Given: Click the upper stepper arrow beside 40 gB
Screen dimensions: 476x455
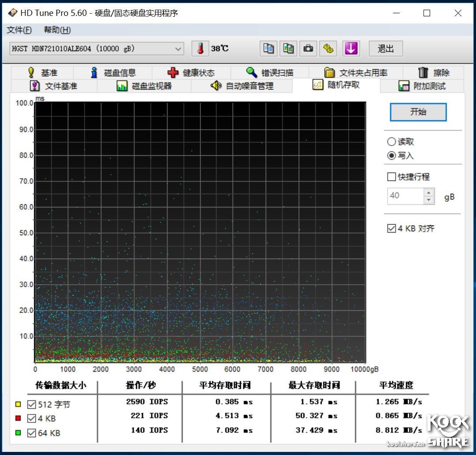Looking at the screenshot, I should (429, 193).
